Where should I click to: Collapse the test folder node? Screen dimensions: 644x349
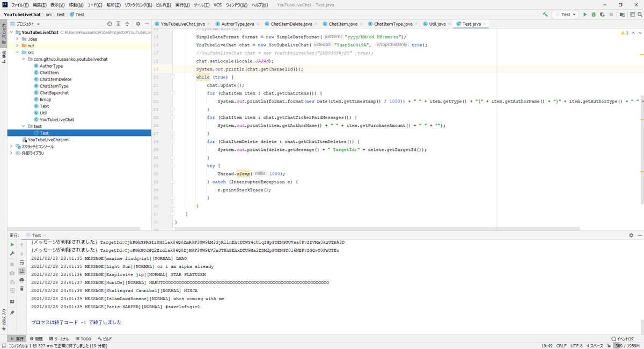[x=23, y=126]
